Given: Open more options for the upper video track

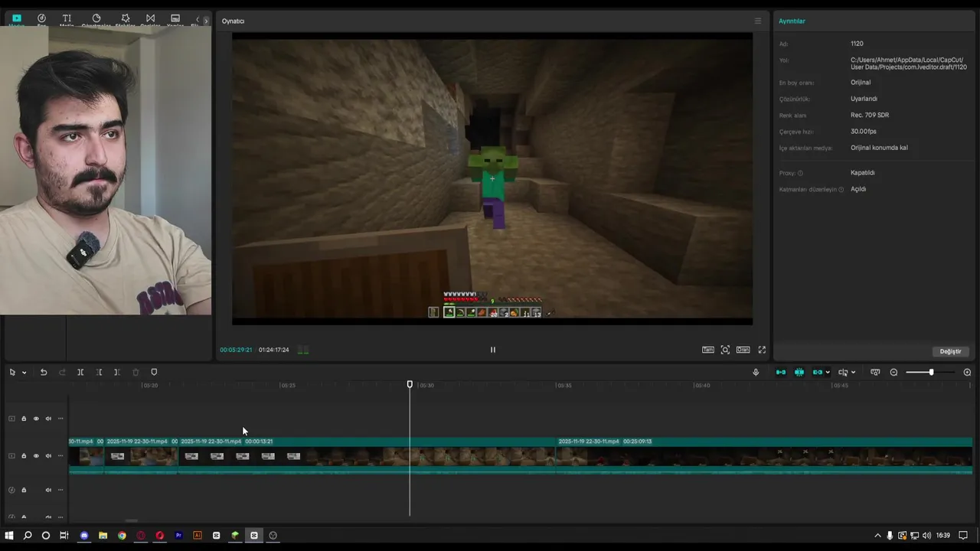Looking at the screenshot, I should point(60,419).
